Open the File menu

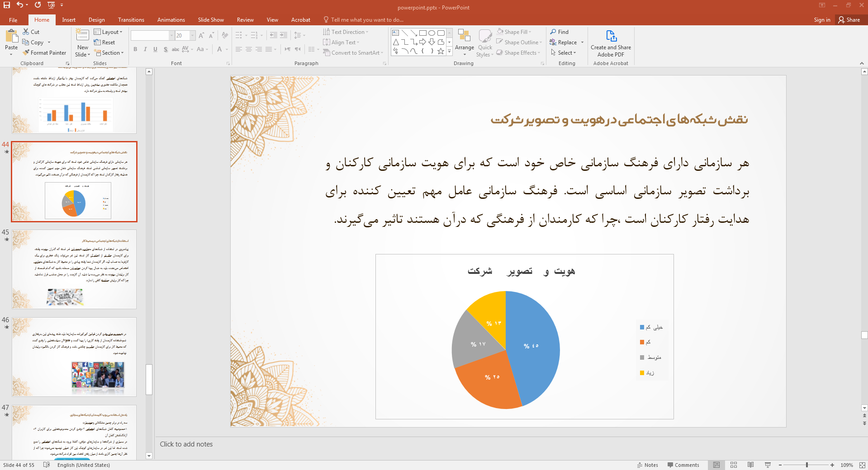[x=13, y=20]
